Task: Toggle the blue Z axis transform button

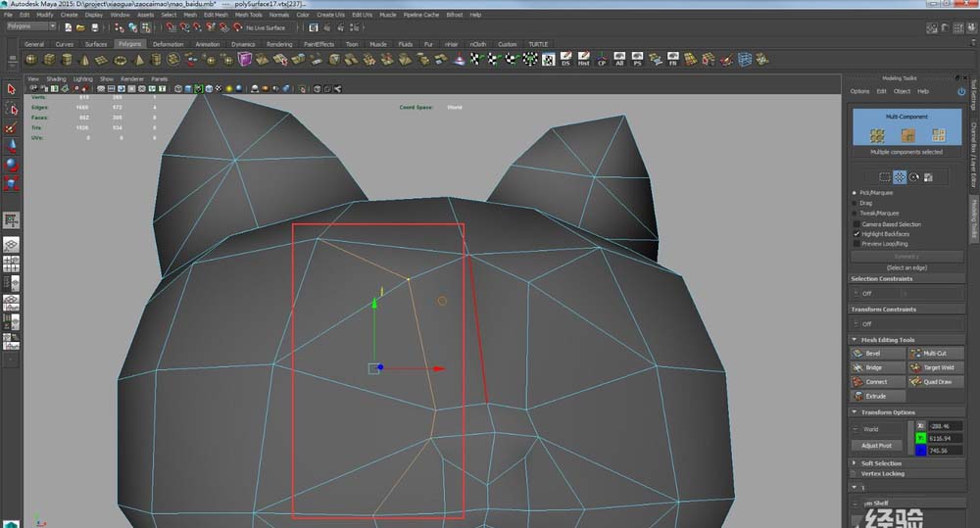Action: [x=920, y=451]
